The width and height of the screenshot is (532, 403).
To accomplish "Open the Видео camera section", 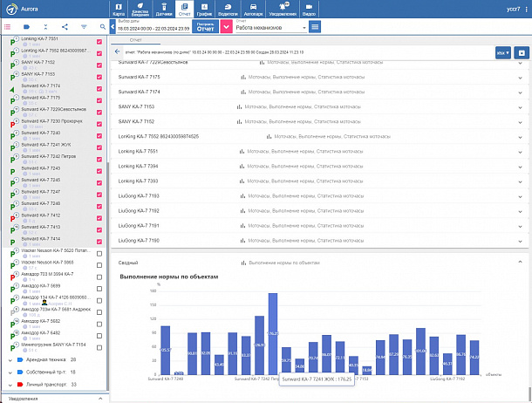I will [309, 9].
